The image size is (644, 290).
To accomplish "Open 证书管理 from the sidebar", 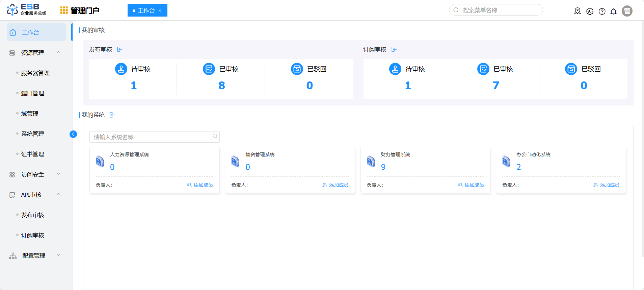I will click(x=32, y=154).
